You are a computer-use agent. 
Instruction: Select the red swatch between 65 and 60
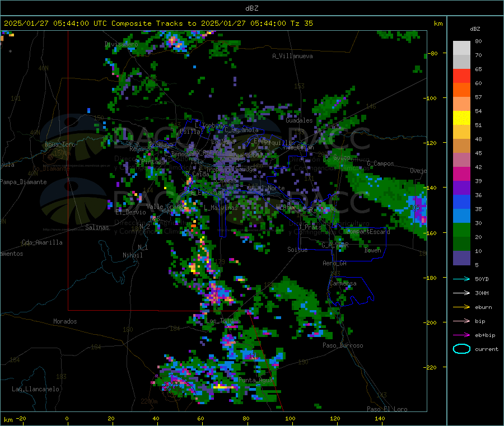pyautogui.click(x=461, y=76)
